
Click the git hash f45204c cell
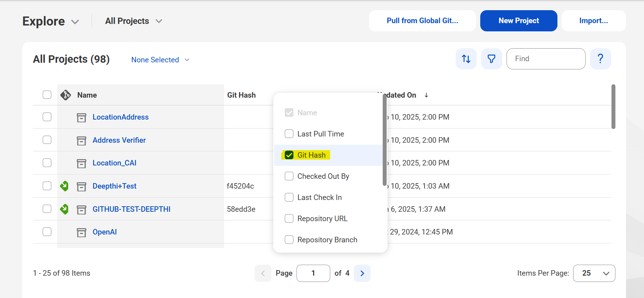coord(240,186)
